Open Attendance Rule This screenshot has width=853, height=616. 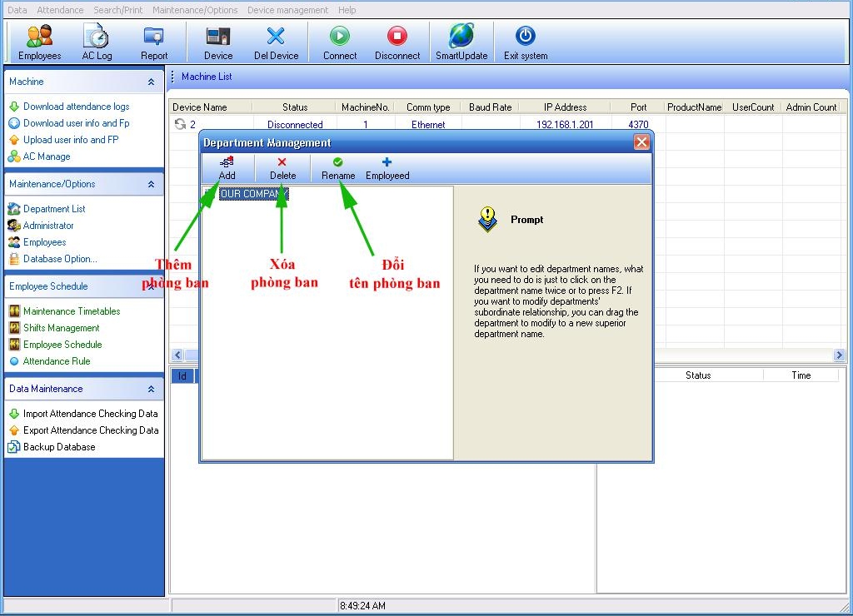(x=56, y=361)
